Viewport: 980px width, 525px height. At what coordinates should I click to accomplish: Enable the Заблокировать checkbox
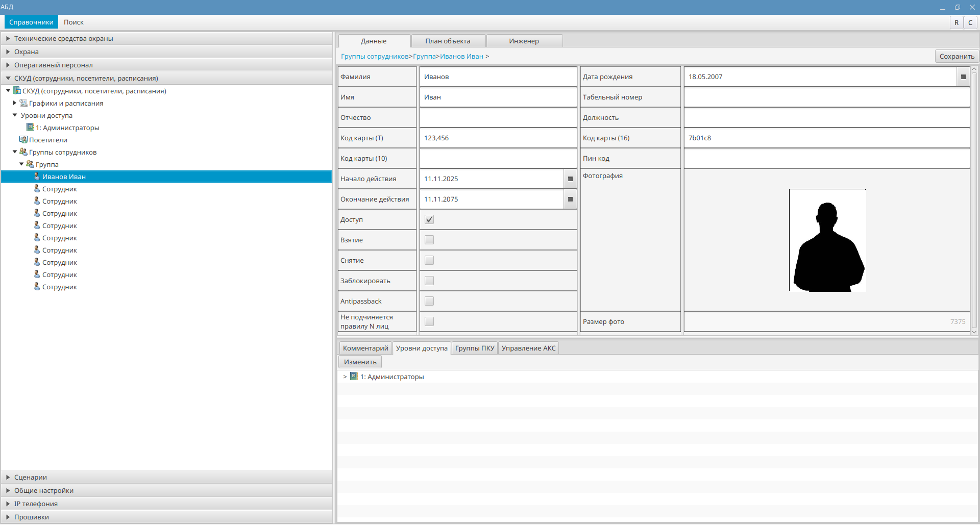[x=429, y=281]
